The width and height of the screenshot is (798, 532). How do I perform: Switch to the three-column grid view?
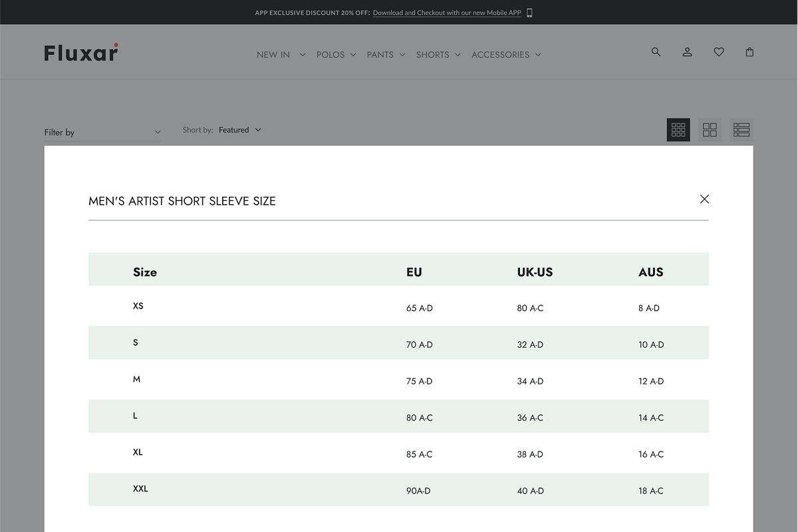click(678, 130)
